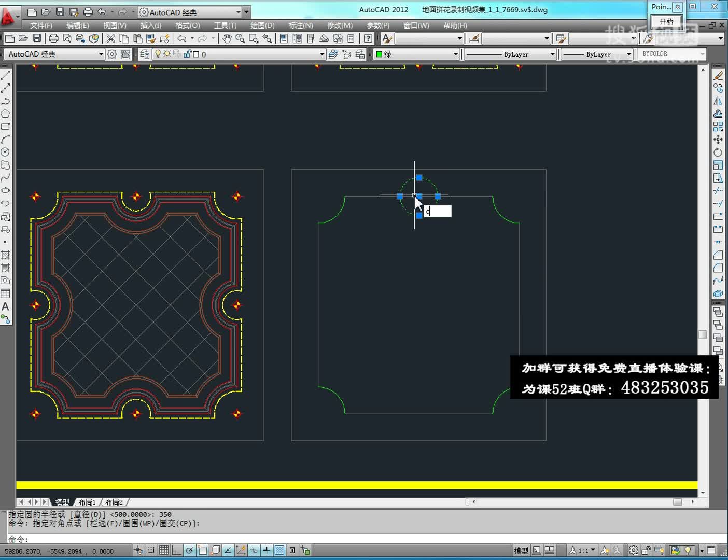Click the coordinates readout in status bar
The image size is (728, 560).
click(x=59, y=551)
